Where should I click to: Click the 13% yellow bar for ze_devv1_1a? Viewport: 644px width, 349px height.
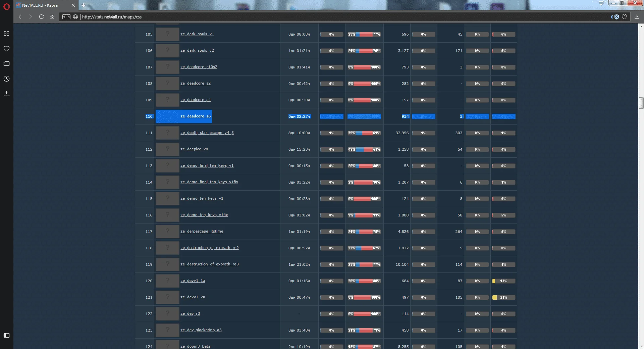click(503, 281)
